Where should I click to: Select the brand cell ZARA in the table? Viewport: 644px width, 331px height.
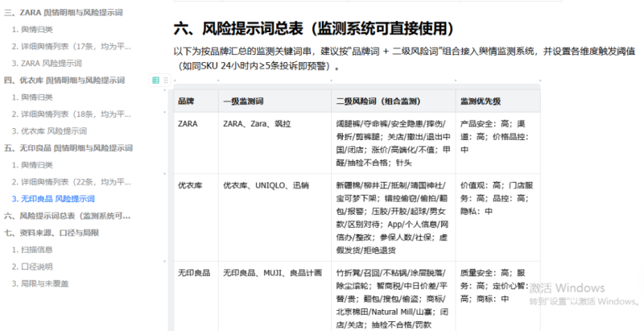[x=196, y=143]
